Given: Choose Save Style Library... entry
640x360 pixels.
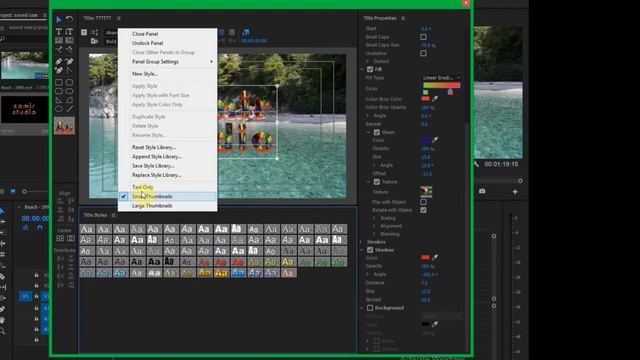Looking at the screenshot, I should (x=168, y=166).
